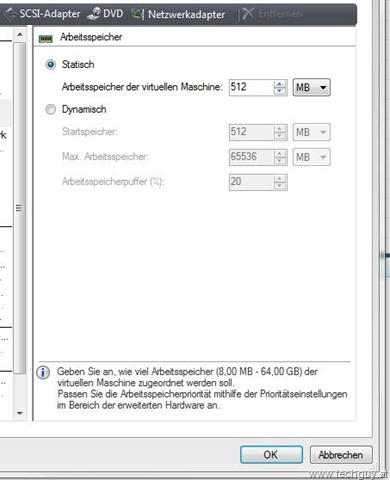390x480 pixels.
Task: Click the 'Max. Arbeitsspeicher:' label
Action: click(x=105, y=156)
